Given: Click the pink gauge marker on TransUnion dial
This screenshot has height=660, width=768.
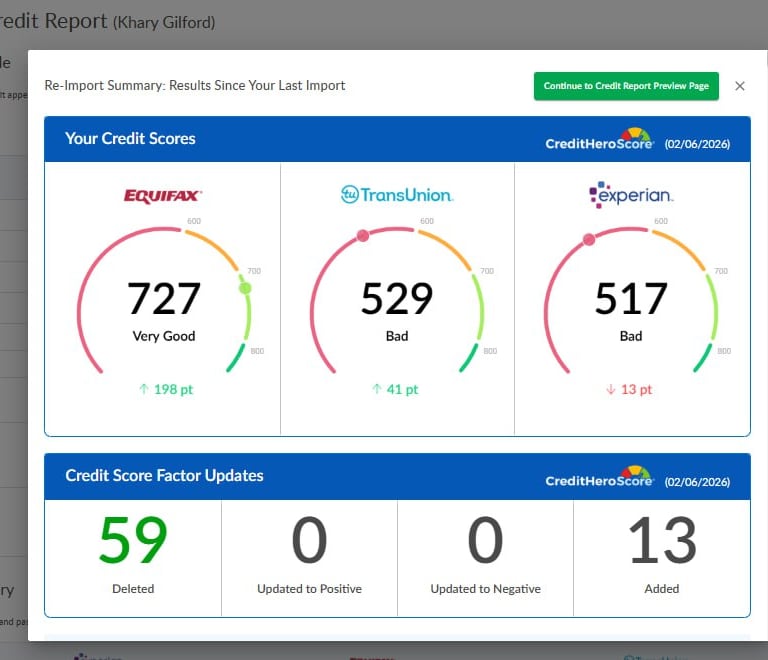Looking at the screenshot, I should (x=363, y=236).
